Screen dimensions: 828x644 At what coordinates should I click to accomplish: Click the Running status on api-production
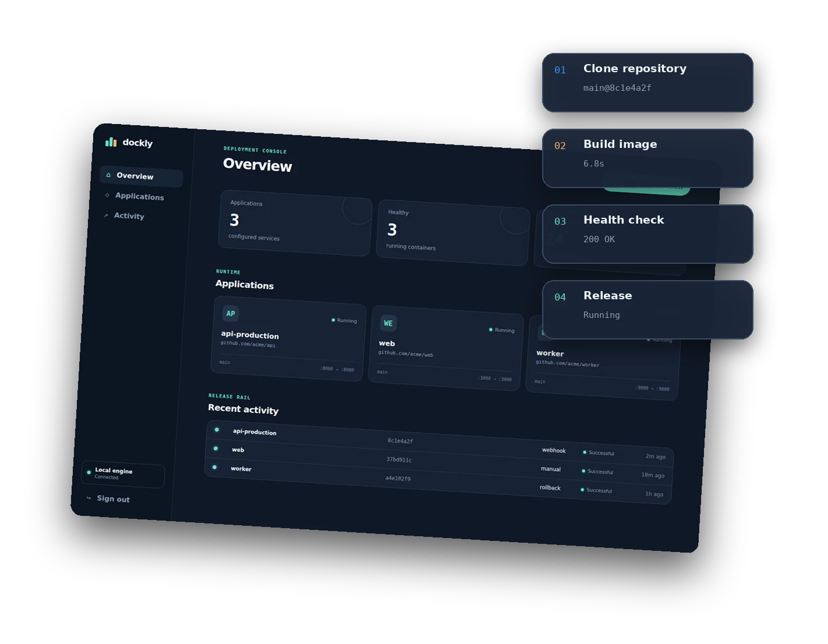pyautogui.click(x=344, y=320)
